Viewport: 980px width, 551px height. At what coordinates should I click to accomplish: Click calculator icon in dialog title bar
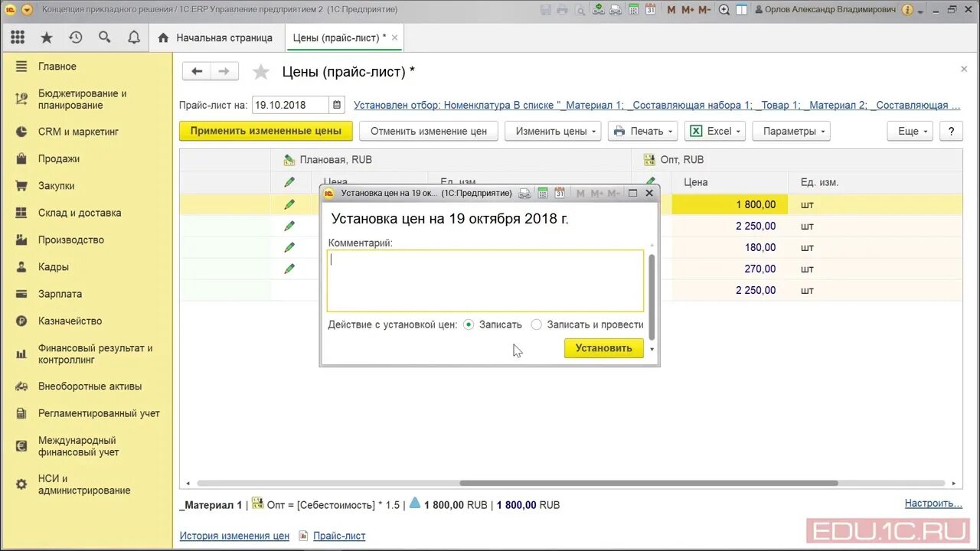coord(543,193)
